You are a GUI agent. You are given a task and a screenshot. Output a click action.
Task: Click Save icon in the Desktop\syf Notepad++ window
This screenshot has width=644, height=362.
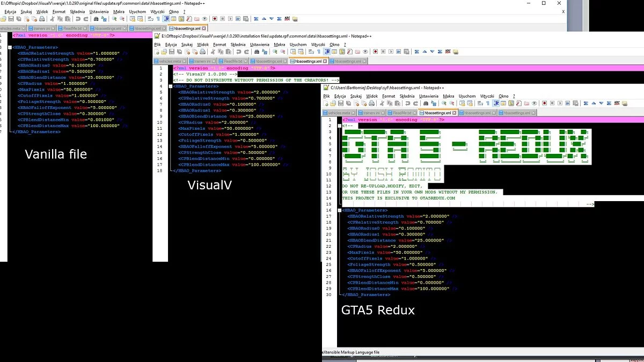[341, 103]
